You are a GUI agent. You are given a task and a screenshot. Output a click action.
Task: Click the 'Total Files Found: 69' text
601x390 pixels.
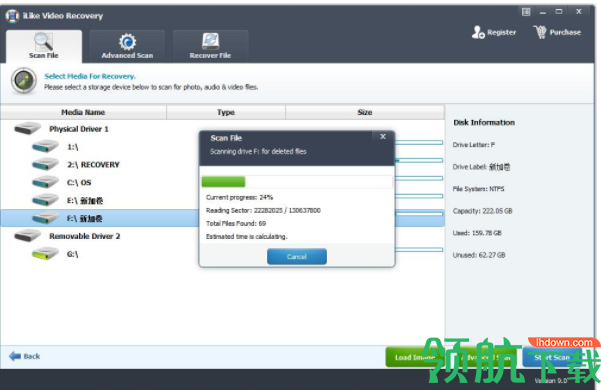pos(236,223)
